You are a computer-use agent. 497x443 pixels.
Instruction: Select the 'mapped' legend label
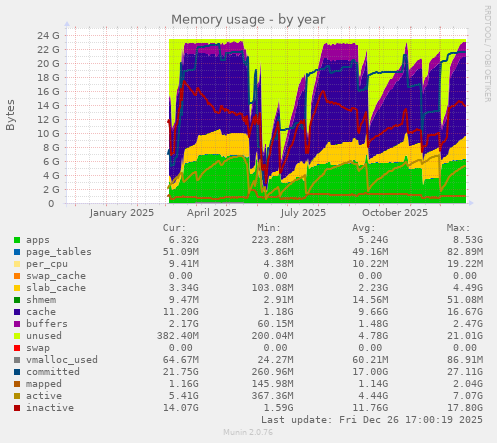point(44,384)
